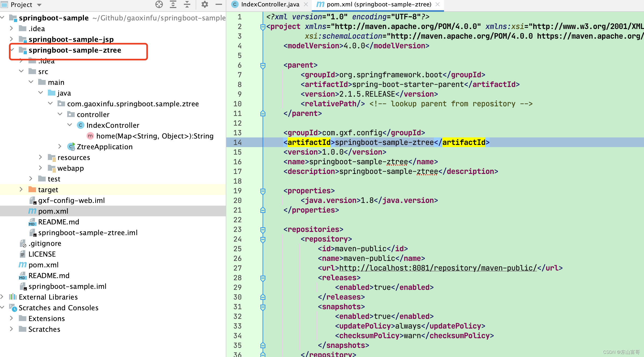Expand the webapp folder
The height and width of the screenshot is (357, 644).
coord(41,168)
